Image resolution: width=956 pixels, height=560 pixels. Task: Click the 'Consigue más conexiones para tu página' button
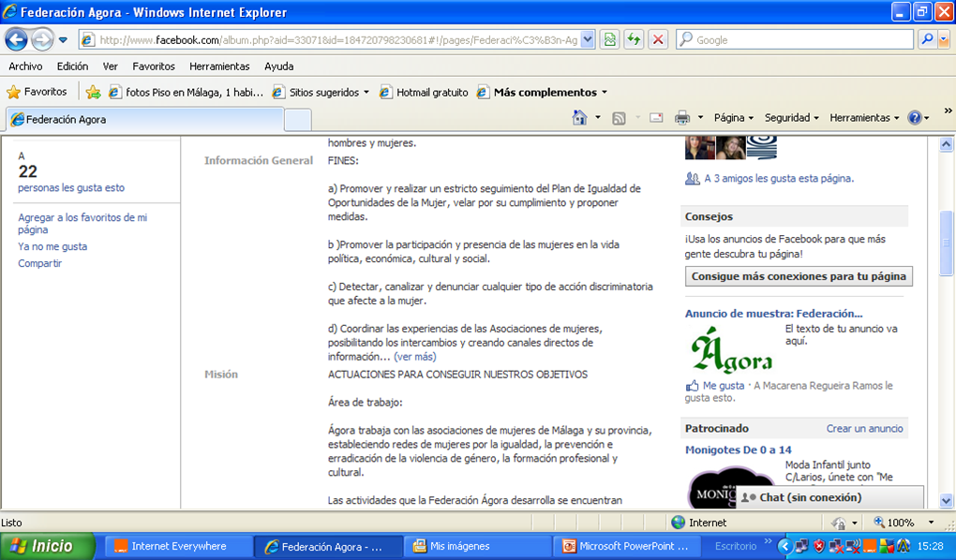(799, 276)
